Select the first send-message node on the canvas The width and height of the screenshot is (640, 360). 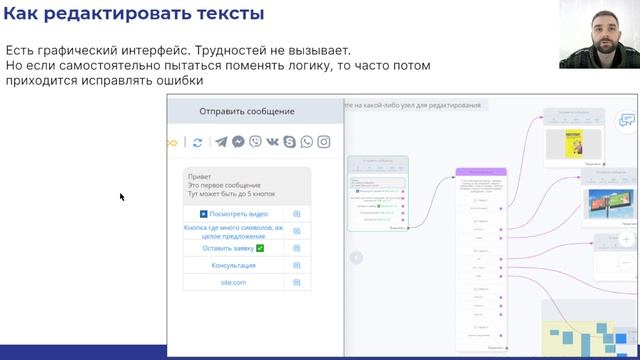[x=378, y=193]
